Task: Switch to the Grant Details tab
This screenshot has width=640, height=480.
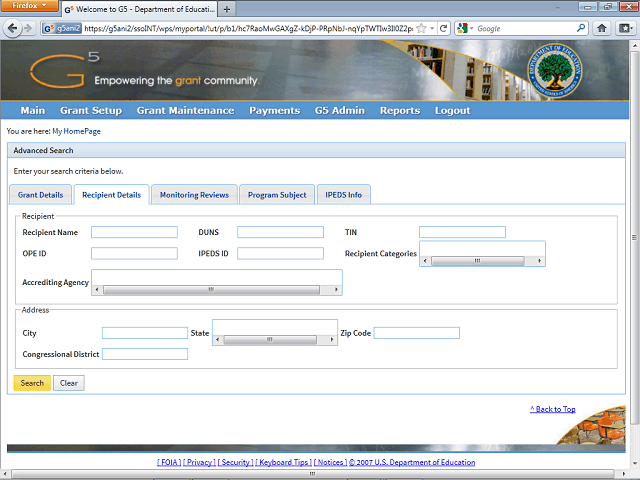Action: 40,195
